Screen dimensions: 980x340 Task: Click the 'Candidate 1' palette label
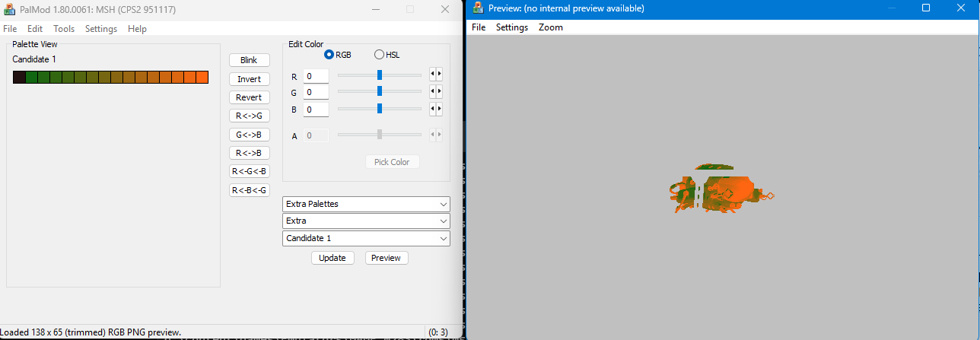(34, 59)
